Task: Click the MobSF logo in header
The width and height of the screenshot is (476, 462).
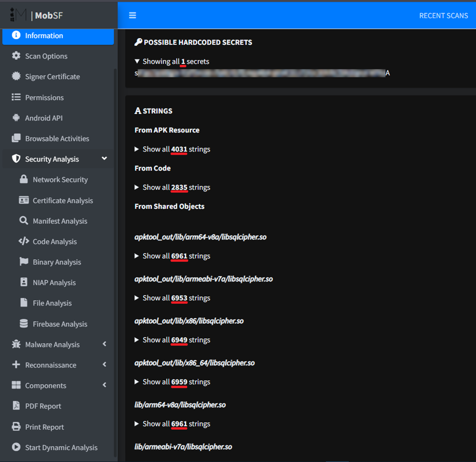Action: click(37, 16)
